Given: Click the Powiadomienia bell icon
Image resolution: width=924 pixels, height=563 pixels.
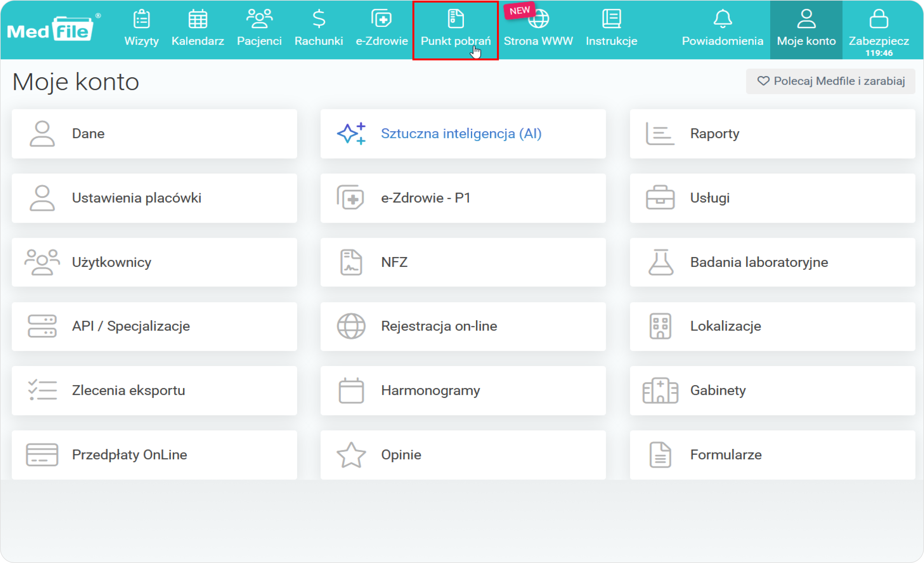Looking at the screenshot, I should 722,19.
